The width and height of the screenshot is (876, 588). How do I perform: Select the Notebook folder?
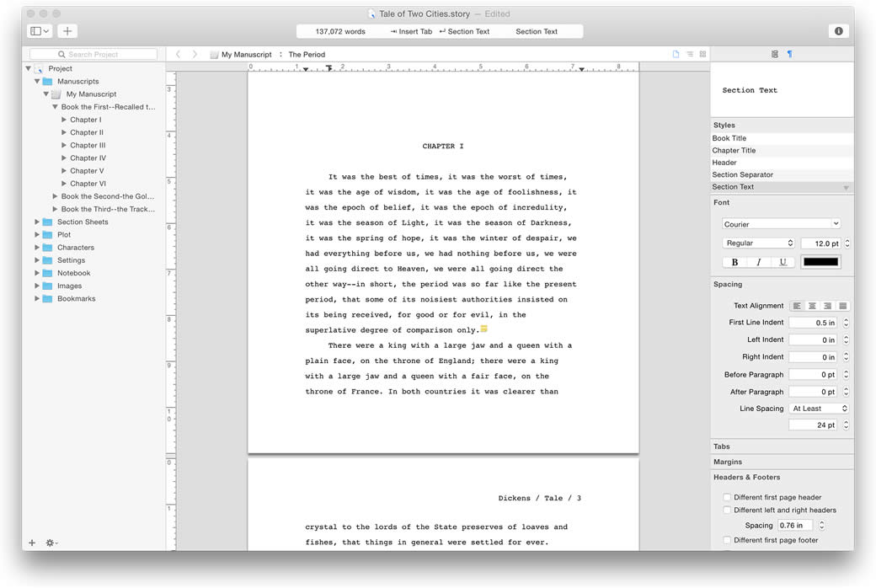click(74, 273)
